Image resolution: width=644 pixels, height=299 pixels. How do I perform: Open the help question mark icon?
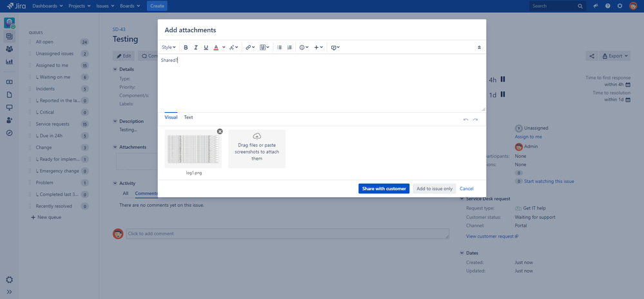607,6
